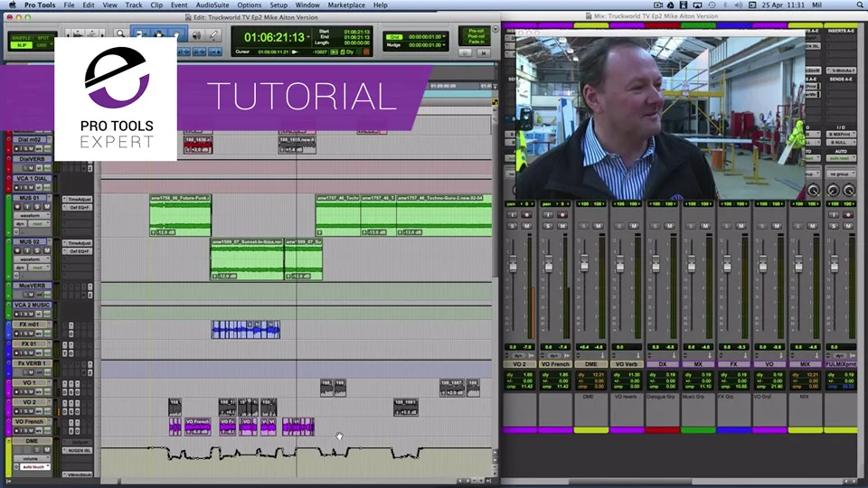Open the Clip menu
This screenshot has height=488, width=868.
click(x=156, y=5)
